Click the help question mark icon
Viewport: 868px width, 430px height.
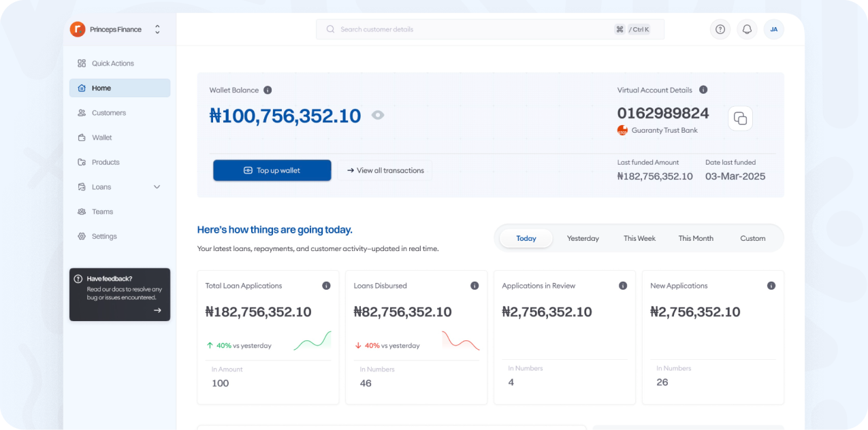(720, 29)
